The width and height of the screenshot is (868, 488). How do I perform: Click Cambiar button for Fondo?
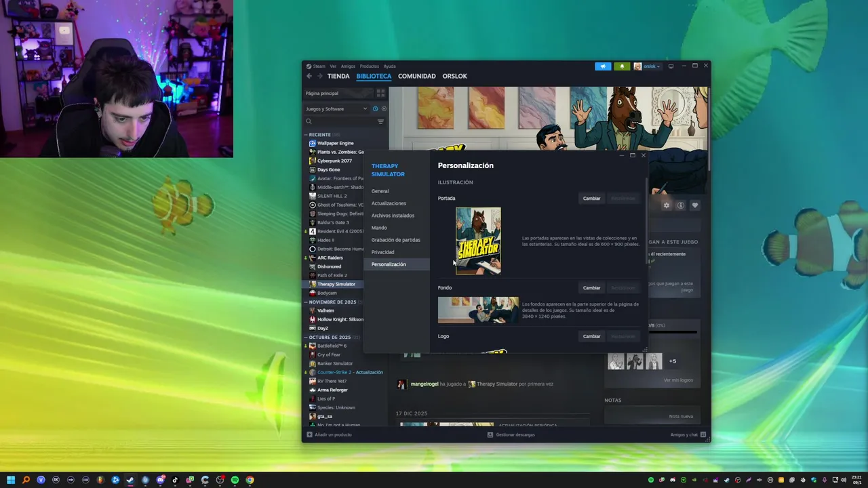click(x=591, y=287)
